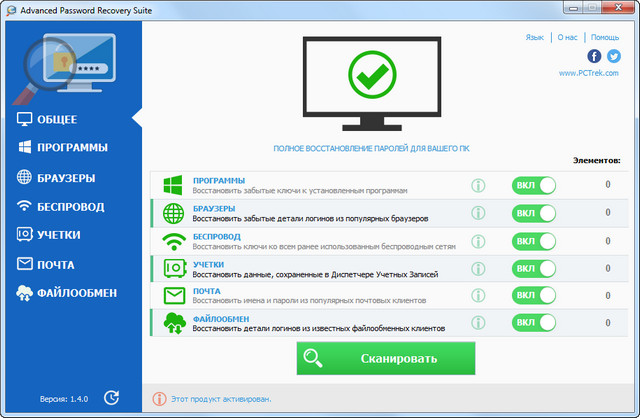The width and height of the screenshot is (640, 418).
Task: Open ПОЧТА section in sidebar
Action: [45, 265]
